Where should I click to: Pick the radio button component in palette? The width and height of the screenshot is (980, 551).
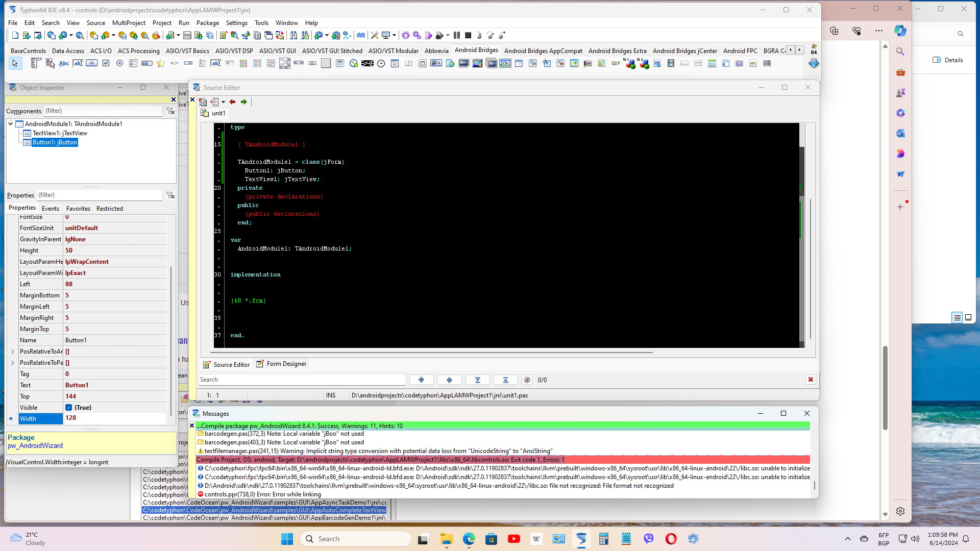119,63
